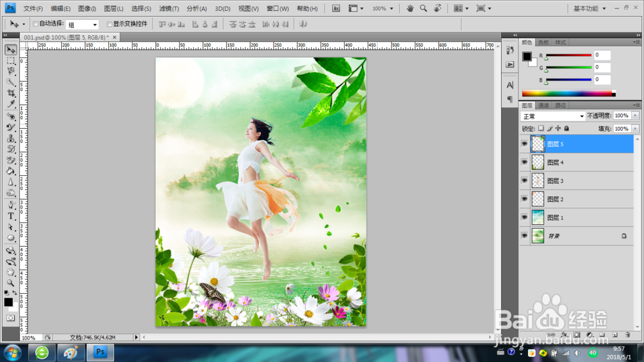Open the 基本功能 workspace dropdown

pos(589,8)
